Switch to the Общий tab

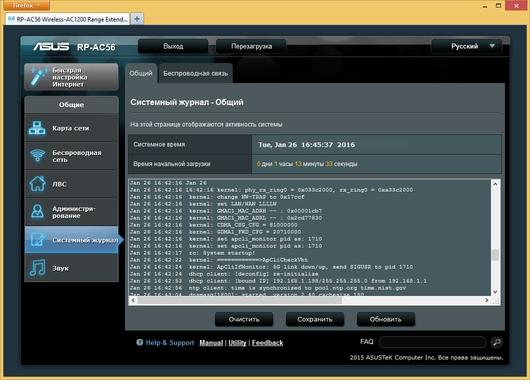point(141,73)
